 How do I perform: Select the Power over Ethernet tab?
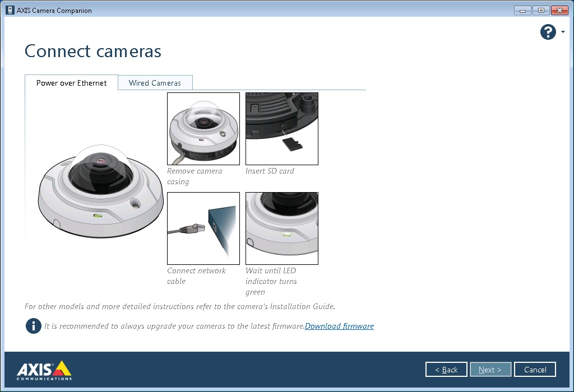click(x=71, y=83)
